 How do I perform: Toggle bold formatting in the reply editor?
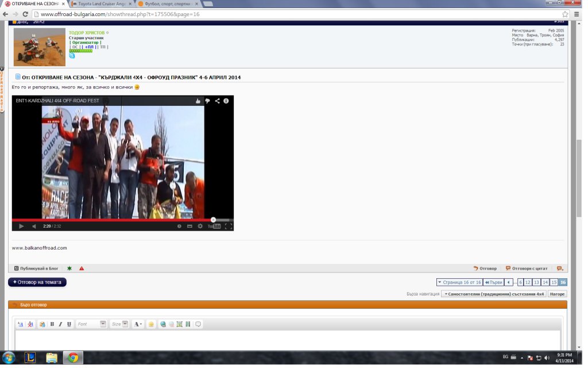pos(52,324)
